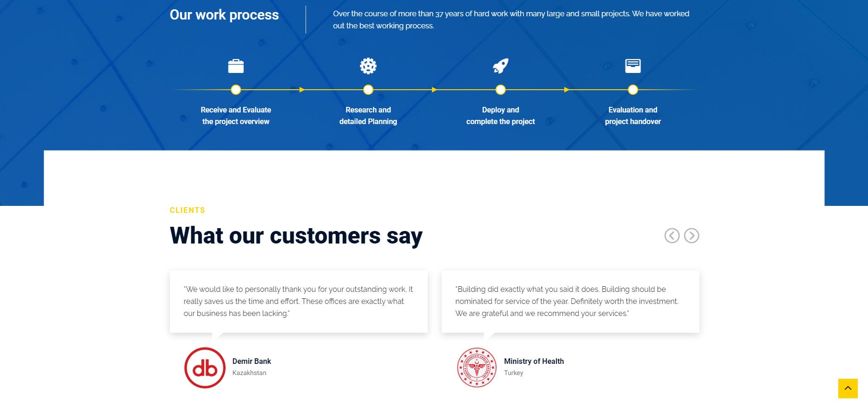Image resolution: width=868 pixels, height=415 pixels.
Task: Click the briefcase icon in work process
Action: [x=236, y=66]
